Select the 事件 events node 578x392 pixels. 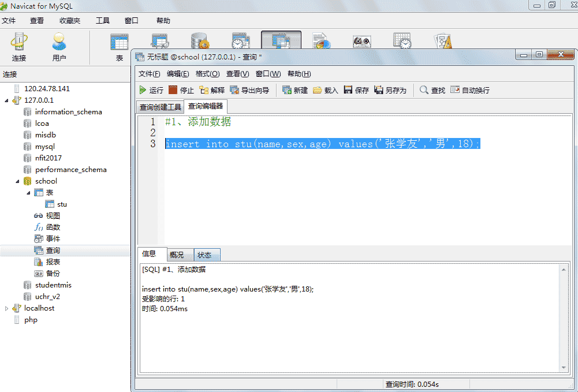point(53,239)
